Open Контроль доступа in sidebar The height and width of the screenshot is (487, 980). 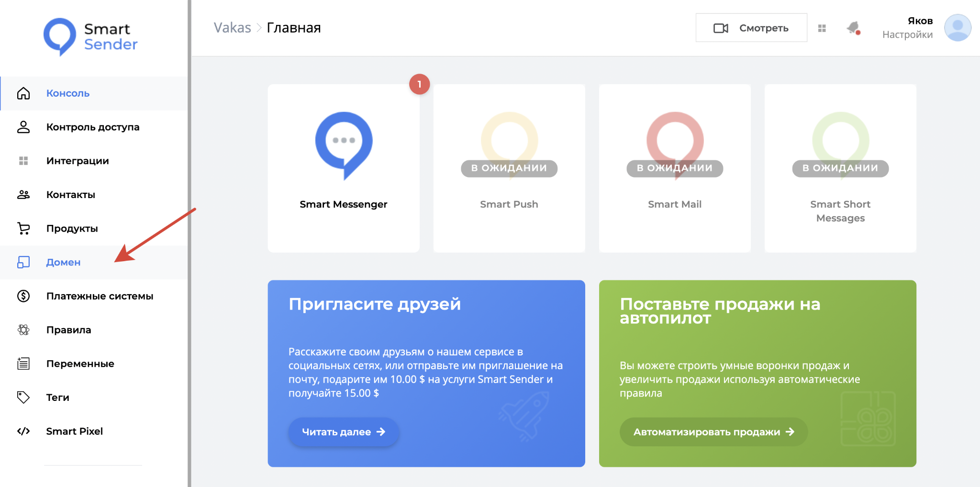tap(93, 127)
